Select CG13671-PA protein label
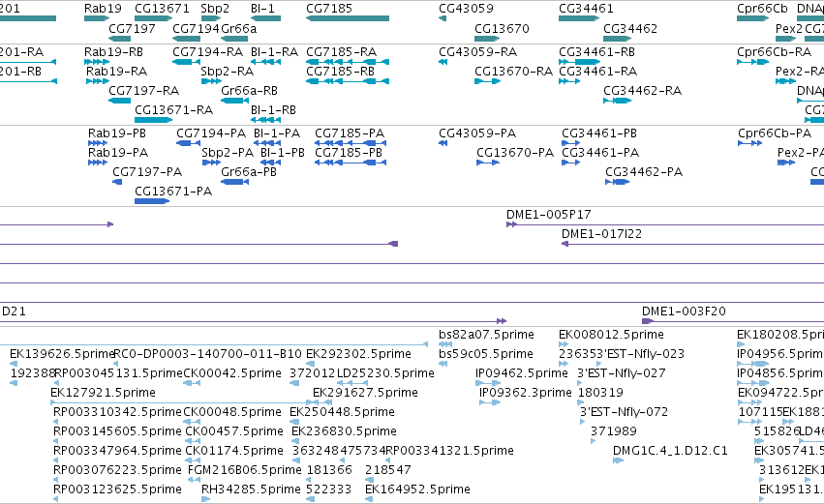The image size is (824, 504). coord(173,192)
